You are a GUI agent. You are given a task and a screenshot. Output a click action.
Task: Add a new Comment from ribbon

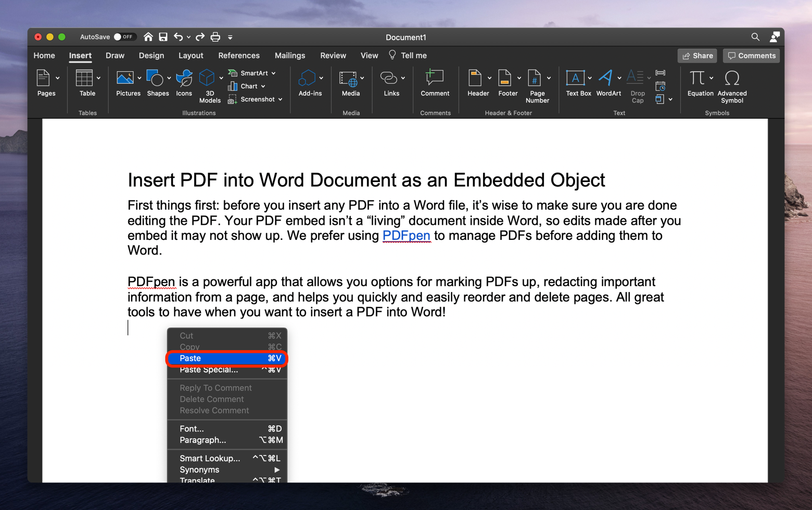pyautogui.click(x=435, y=79)
